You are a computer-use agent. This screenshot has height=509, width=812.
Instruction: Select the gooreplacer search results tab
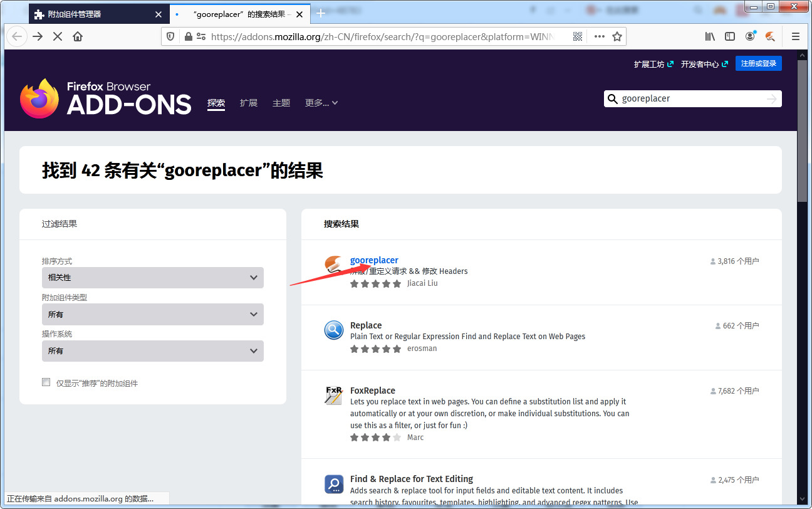point(240,14)
